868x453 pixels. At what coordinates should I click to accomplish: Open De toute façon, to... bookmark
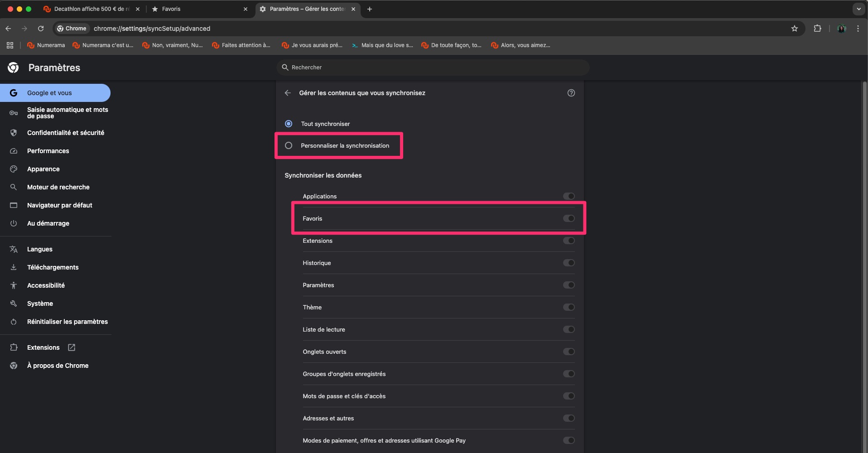[451, 45]
